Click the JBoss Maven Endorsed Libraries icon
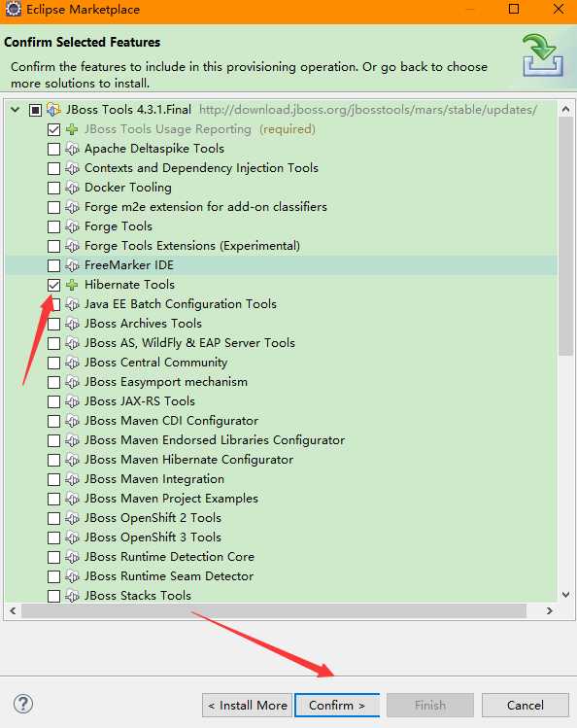Screen dimensions: 577x728 (72, 440)
